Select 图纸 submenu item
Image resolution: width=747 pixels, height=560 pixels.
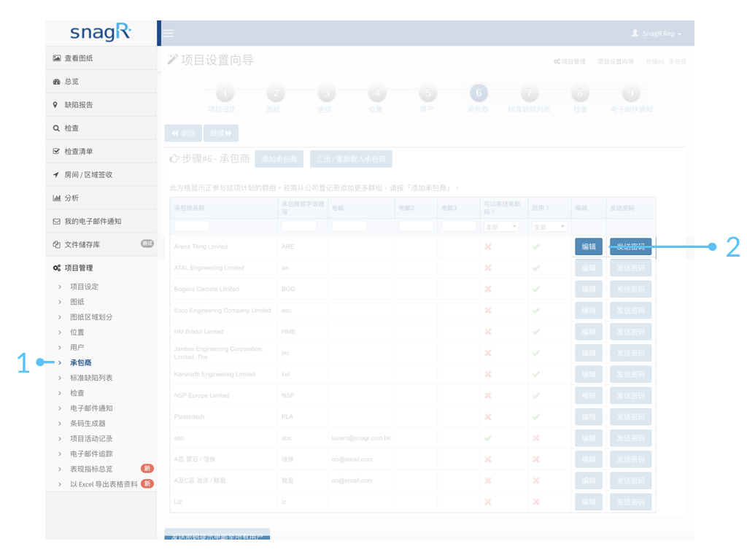[77, 302]
